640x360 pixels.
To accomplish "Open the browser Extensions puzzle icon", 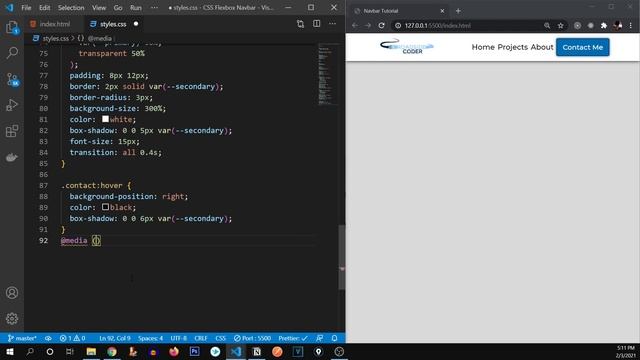I will coord(604,25).
